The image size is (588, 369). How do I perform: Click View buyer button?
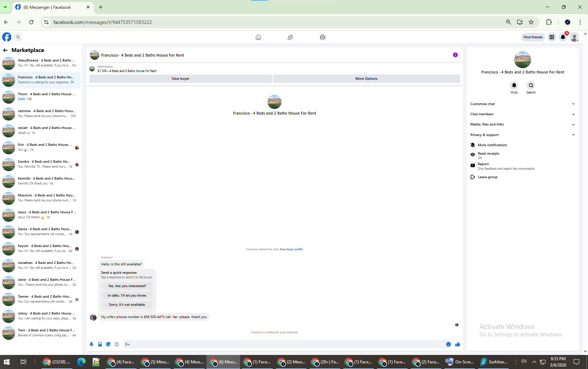[180, 79]
